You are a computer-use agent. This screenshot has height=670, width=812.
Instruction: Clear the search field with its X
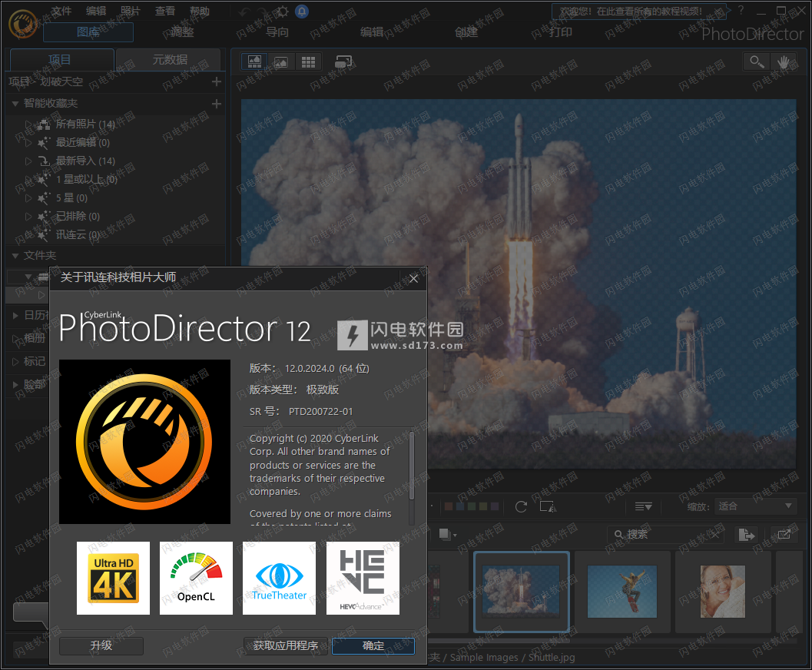pyautogui.click(x=715, y=534)
